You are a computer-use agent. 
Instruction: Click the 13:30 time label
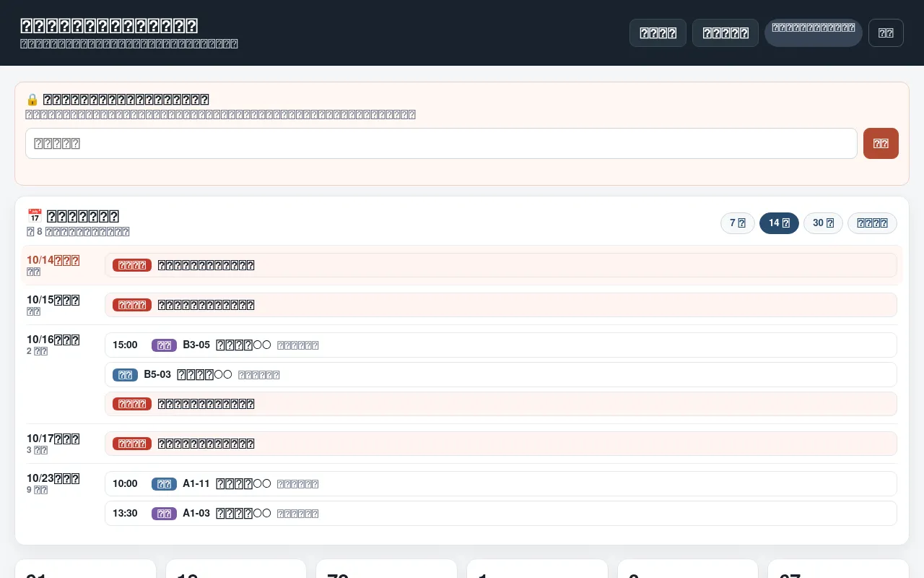point(125,513)
